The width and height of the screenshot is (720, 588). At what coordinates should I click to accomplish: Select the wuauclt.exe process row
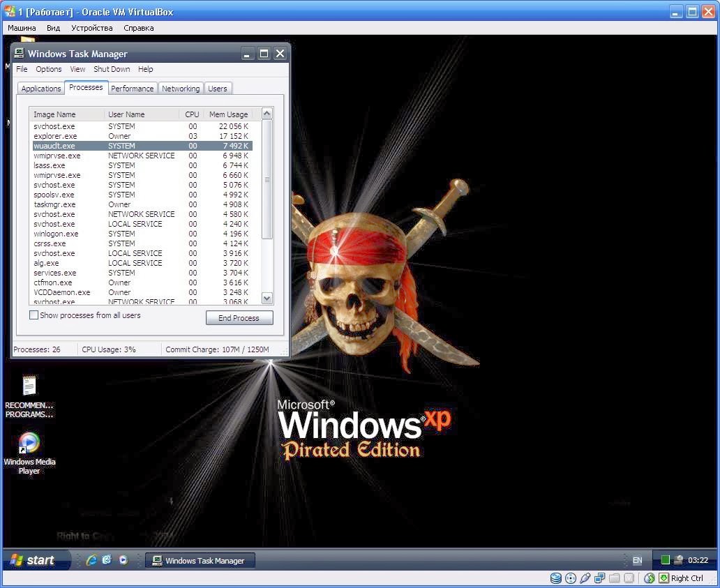click(x=142, y=146)
